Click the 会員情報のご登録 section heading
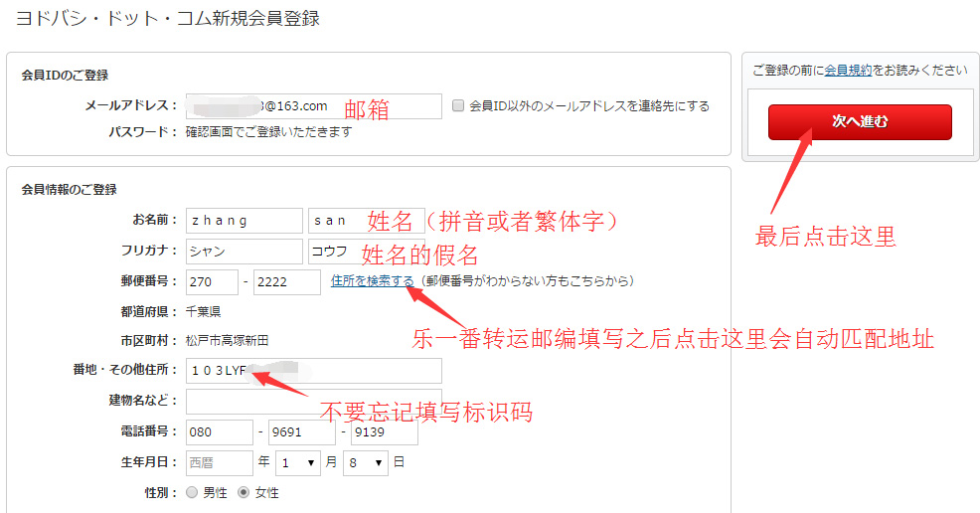Screen dimensions: 980x513 click(x=70, y=189)
